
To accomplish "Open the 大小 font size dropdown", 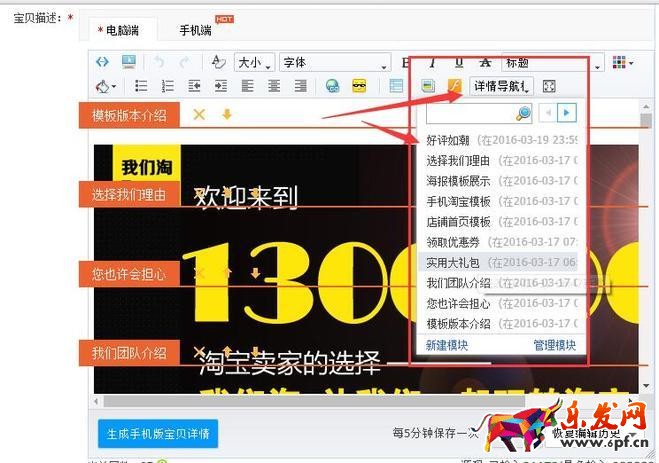I will click(255, 63).
